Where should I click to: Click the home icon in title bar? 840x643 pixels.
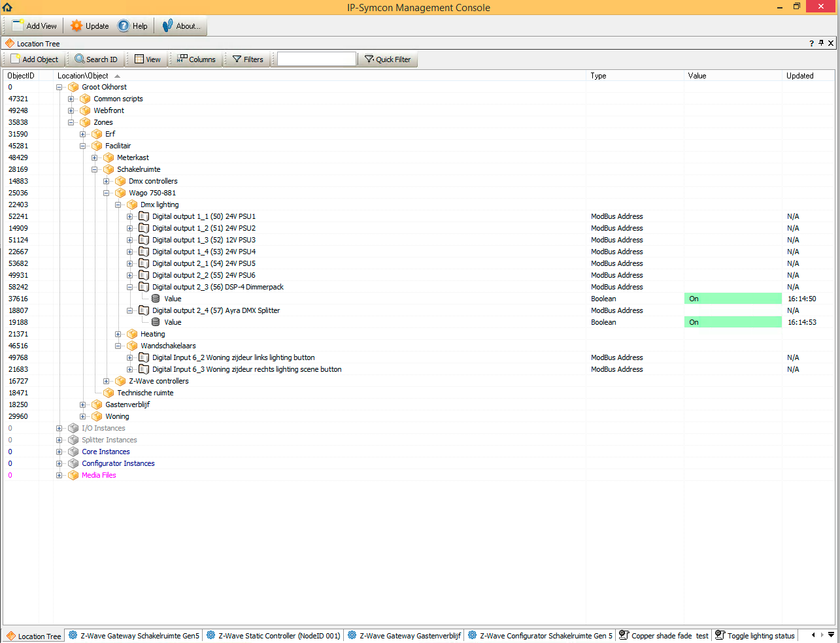(7, 7)
